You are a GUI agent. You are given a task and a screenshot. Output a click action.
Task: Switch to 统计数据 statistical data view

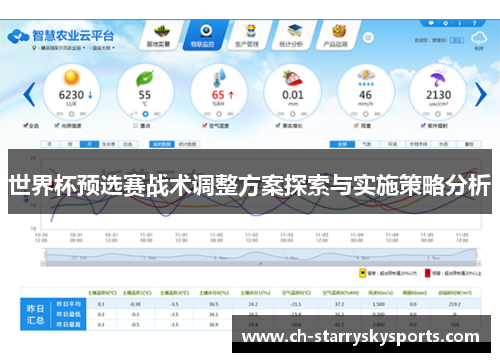pos(187,144)
